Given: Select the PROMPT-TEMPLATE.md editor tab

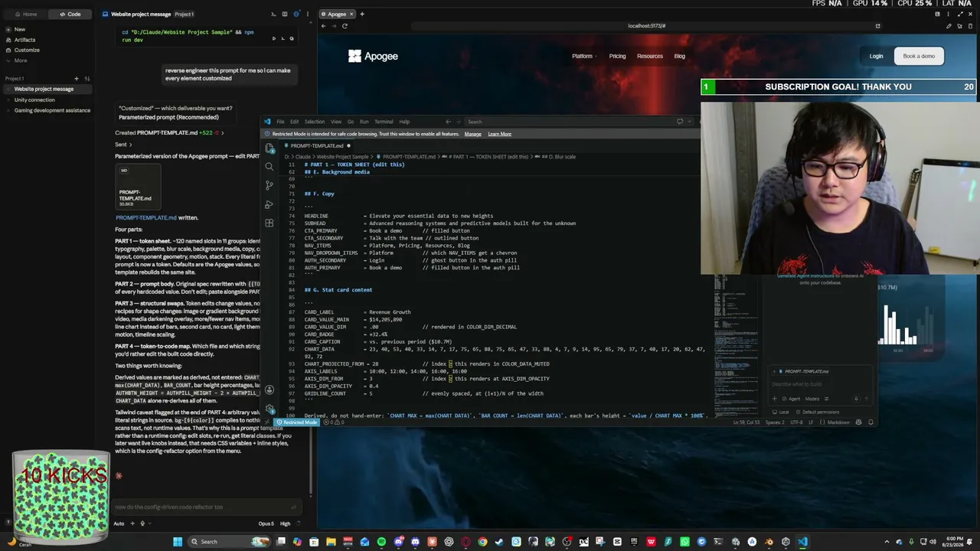Looking at the screenshot, I should pos(316,145).
